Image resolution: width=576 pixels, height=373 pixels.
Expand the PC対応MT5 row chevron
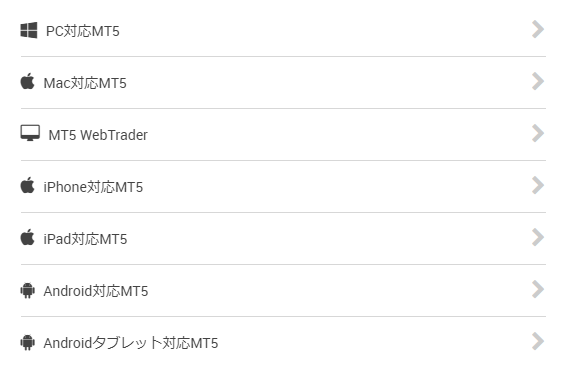[538, 29]
